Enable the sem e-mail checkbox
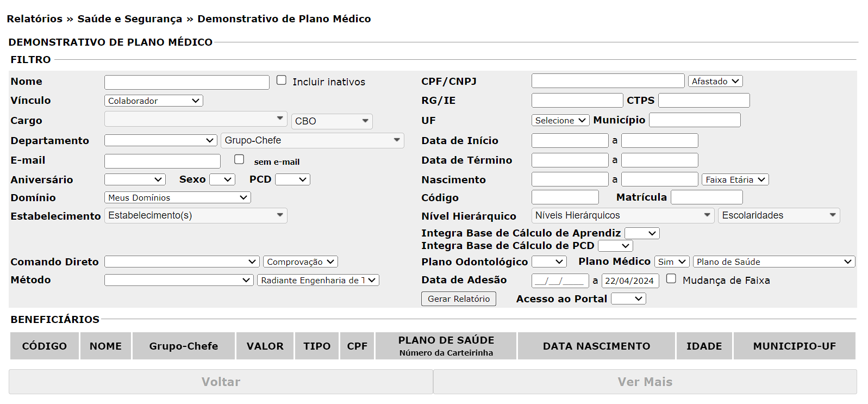This screenshot has height=404, width=868. coord(239,159)
